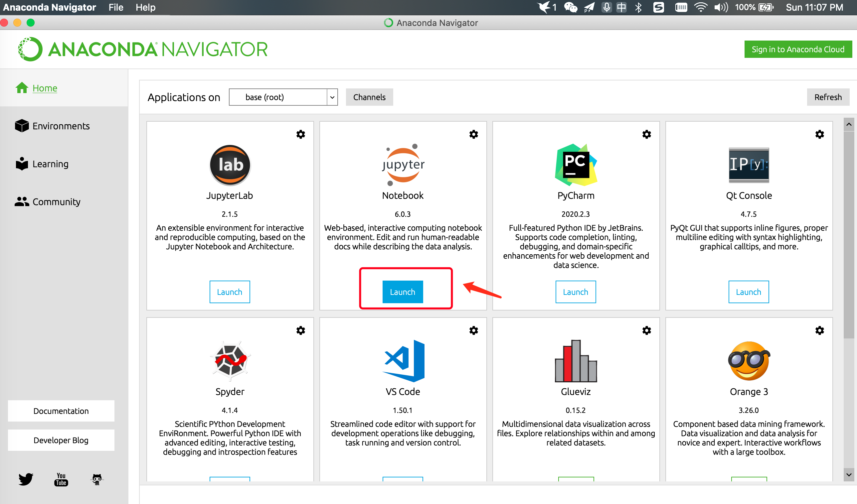Screen dimensions: 857x504
Task: Open the JupyterLab settings gear
Action: [301, 134]
